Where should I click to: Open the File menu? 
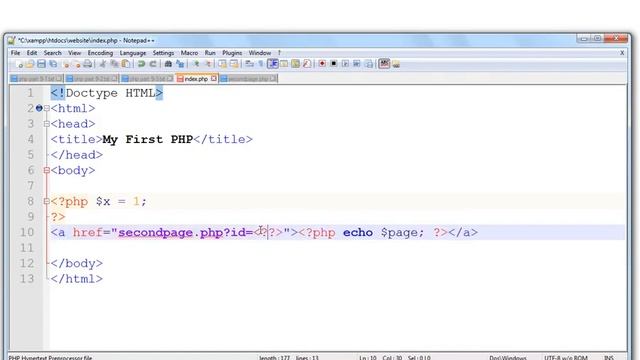(16, 53)
